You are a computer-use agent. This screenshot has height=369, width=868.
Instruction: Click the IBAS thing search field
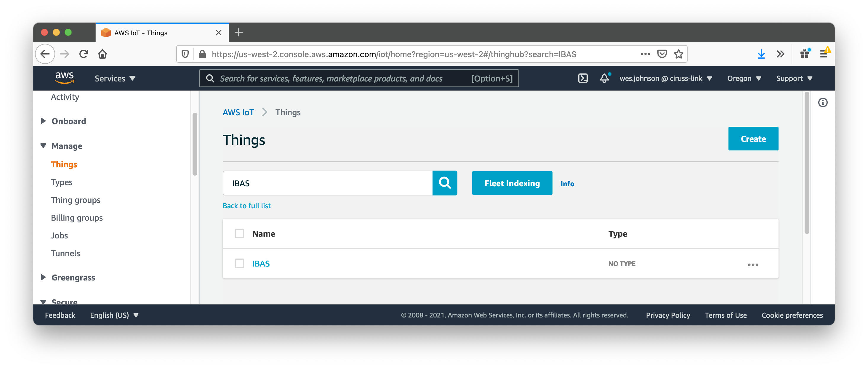[327, 183]
